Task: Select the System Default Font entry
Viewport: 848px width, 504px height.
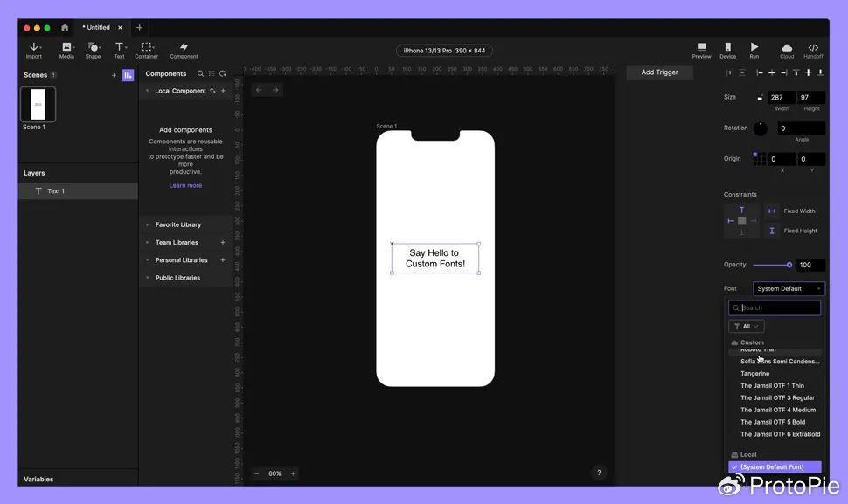Action: (x=775, y=466)
